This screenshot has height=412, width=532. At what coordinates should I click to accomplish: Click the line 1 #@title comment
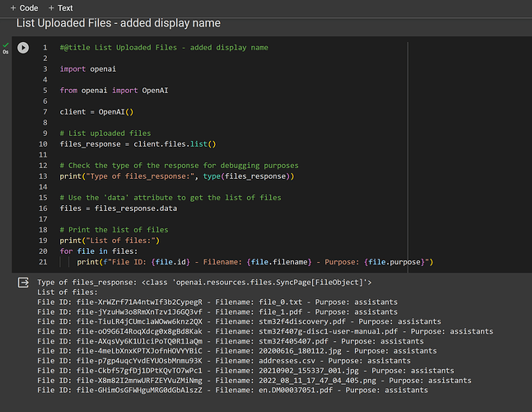coord(164,48)
